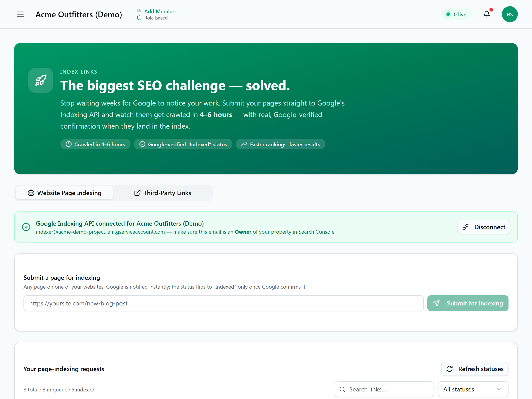The image size is (532, 399).
Task: Click Submit for Indexing button
Action: (468, 303)
